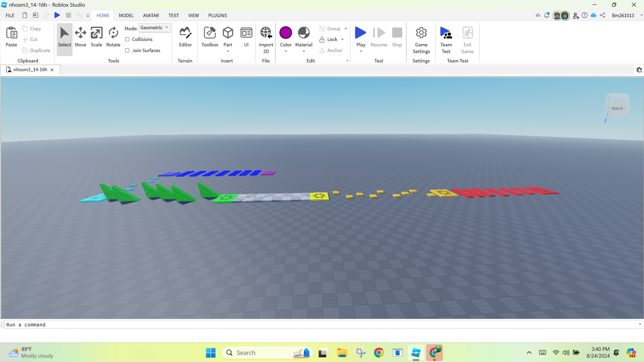
Task: Open Google Chrome from taskbar
Action: [x=379, y=353]
